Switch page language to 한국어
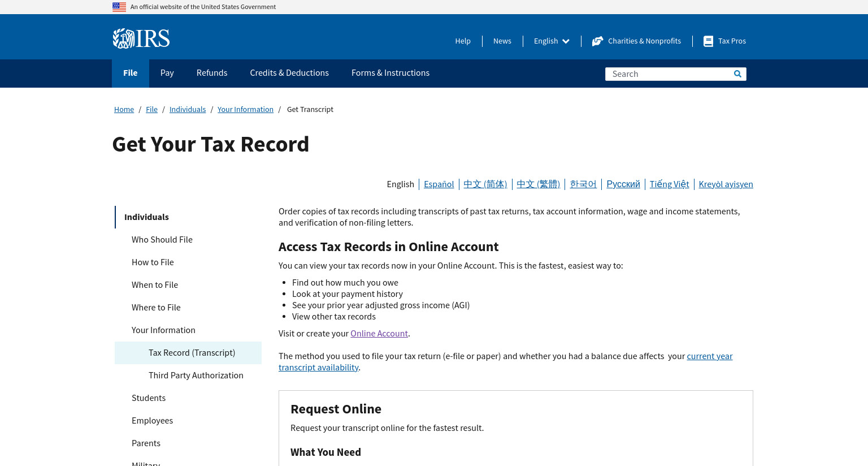 tap(583, 184)
